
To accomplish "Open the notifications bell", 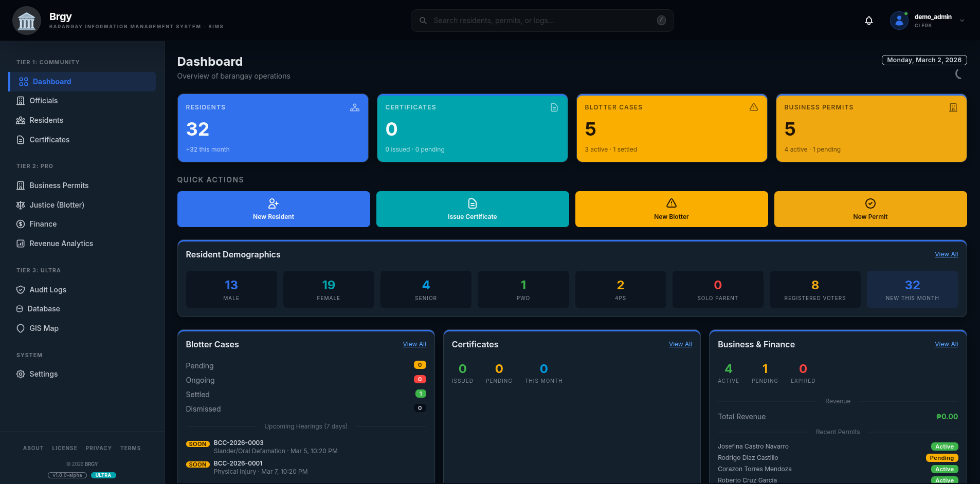I will pyautogui.click(x=869, y=21).
